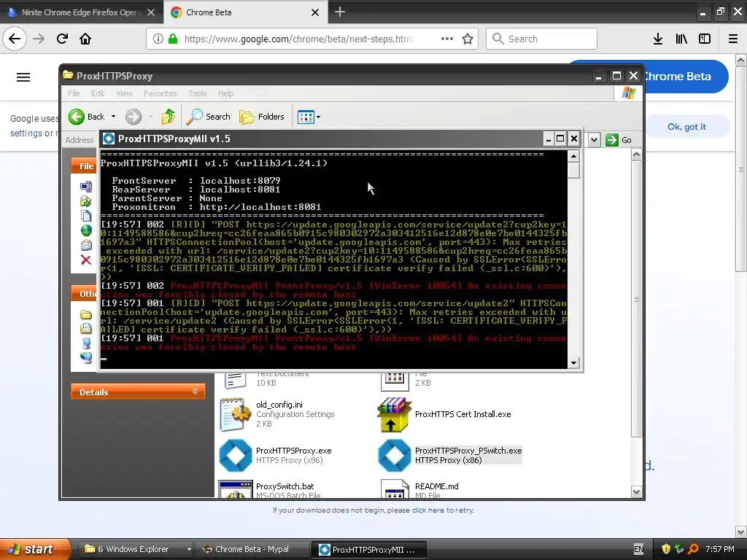Click Explorer Back arrow button

click(x=76, y=117)
